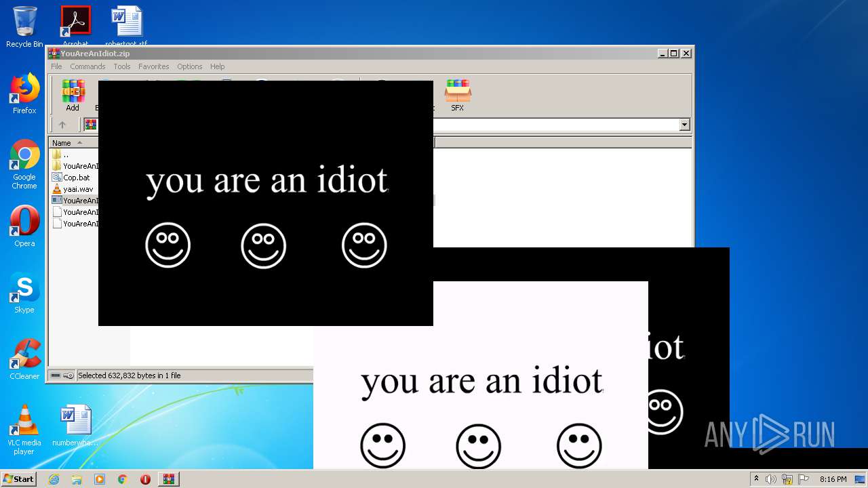
Task: Open the File menu in WinRAR
Action: (x=56, y=66)
